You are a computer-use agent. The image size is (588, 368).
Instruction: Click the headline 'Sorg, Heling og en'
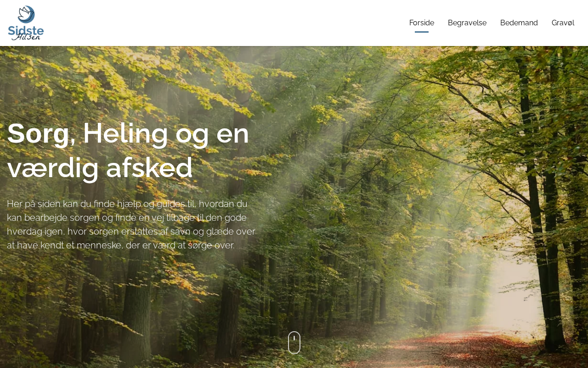pyautogui.click(x=128, y=133)
